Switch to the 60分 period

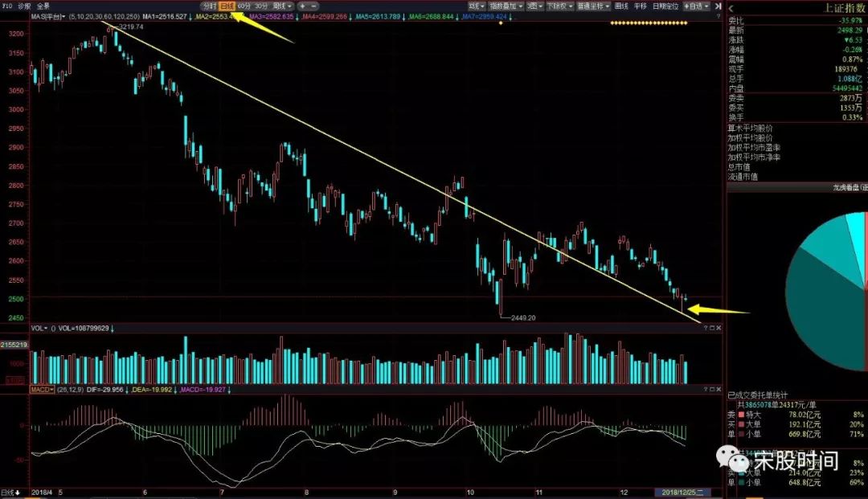click(x=244, y=6)
